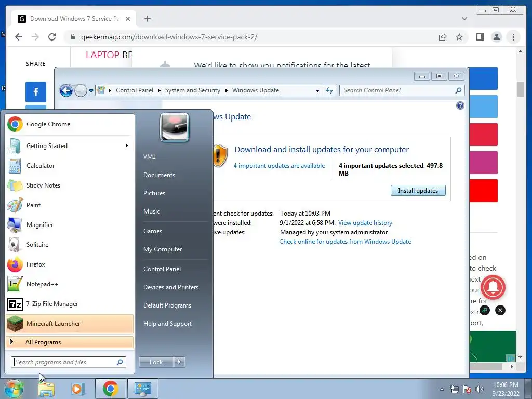Launch Calculator from the Start menu

[x=69, y=166]
